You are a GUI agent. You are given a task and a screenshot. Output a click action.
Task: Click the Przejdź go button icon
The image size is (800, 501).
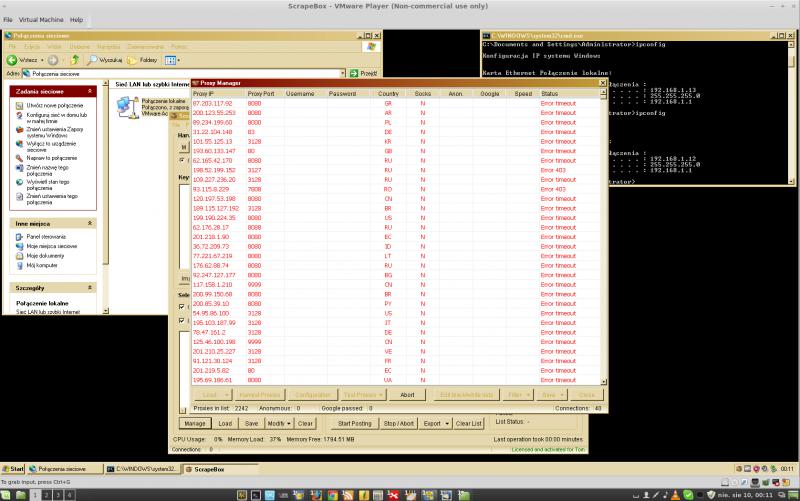coord(353,73)
